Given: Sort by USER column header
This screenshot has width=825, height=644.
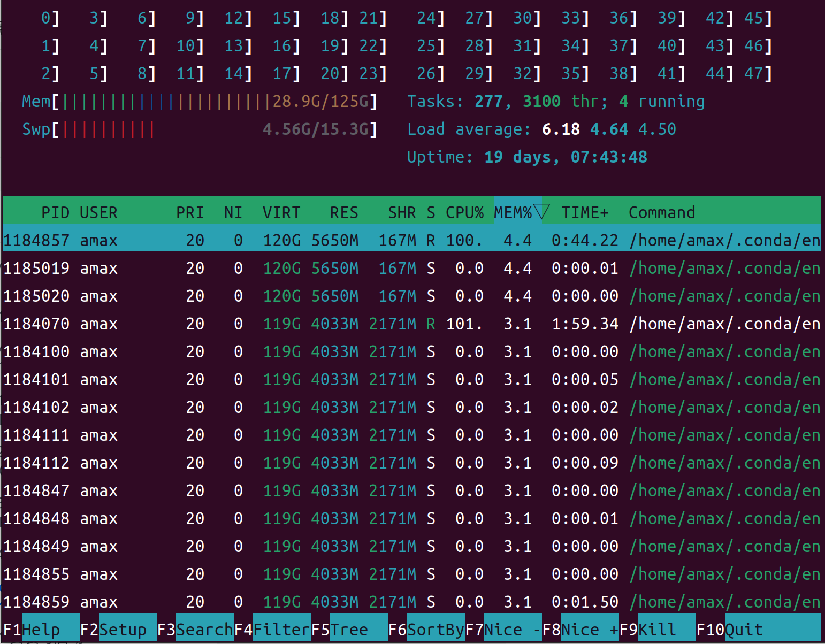Looking at the screenshot, I should [98, 212].
